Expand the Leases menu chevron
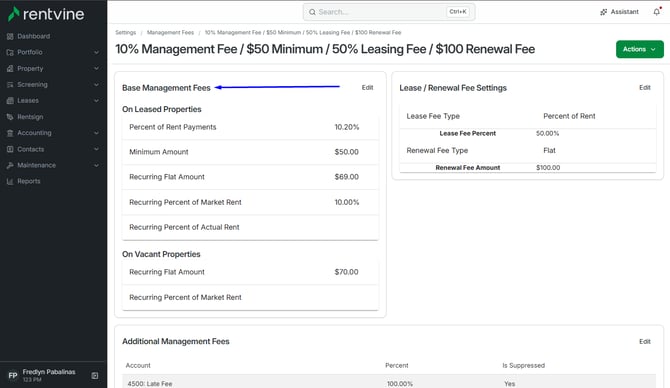This screenshot has height=388, width=670. (96, 100)
